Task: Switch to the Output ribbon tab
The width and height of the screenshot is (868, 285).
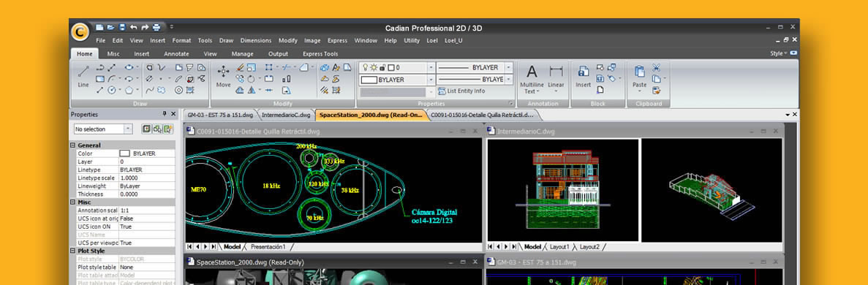Action: (278, 53)
